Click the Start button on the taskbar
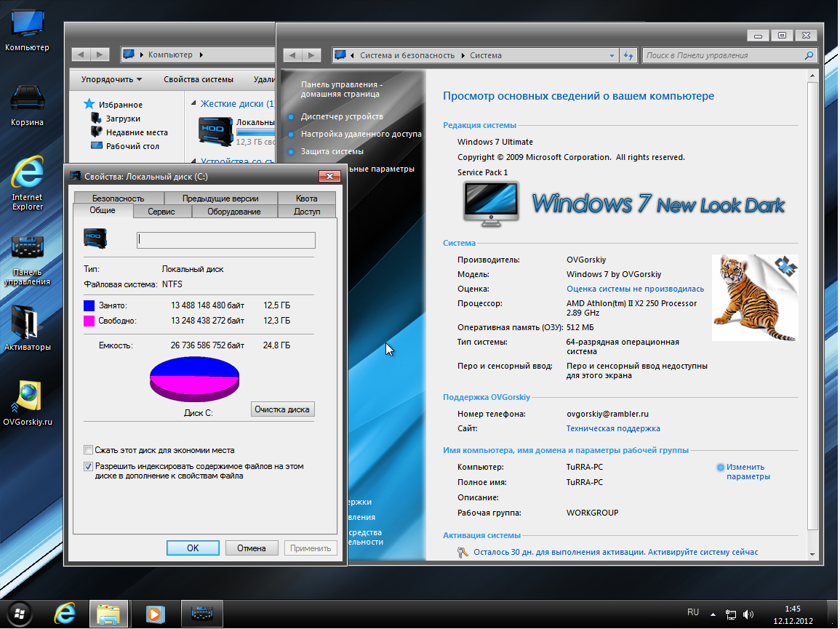This screenshot has width=840, height=629. (x=20, y=613)
